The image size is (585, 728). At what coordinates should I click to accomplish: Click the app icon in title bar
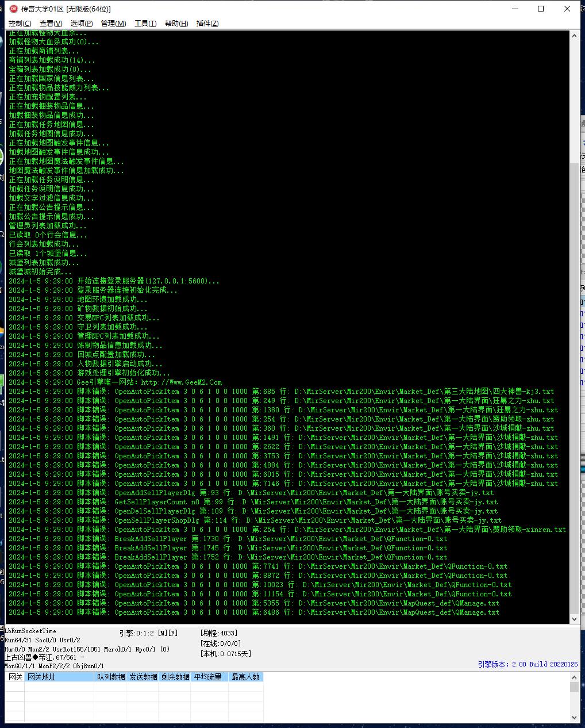(13, 9)
